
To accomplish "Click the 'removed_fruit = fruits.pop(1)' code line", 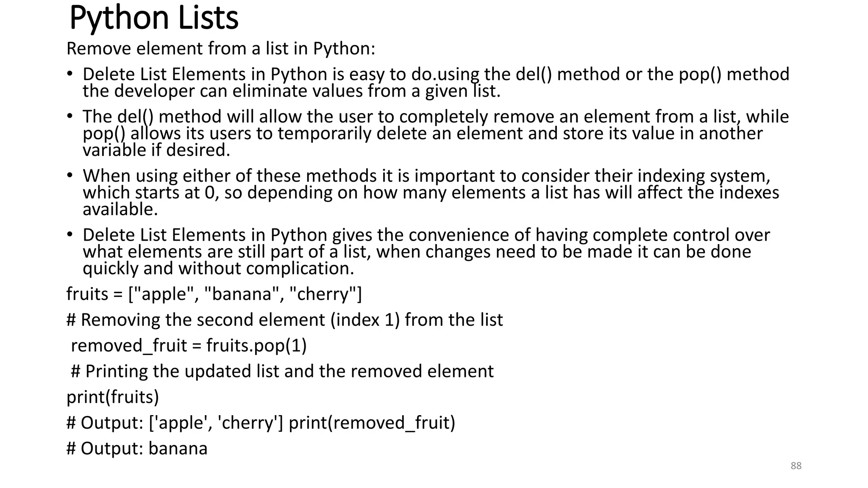I will pos(189,346).
